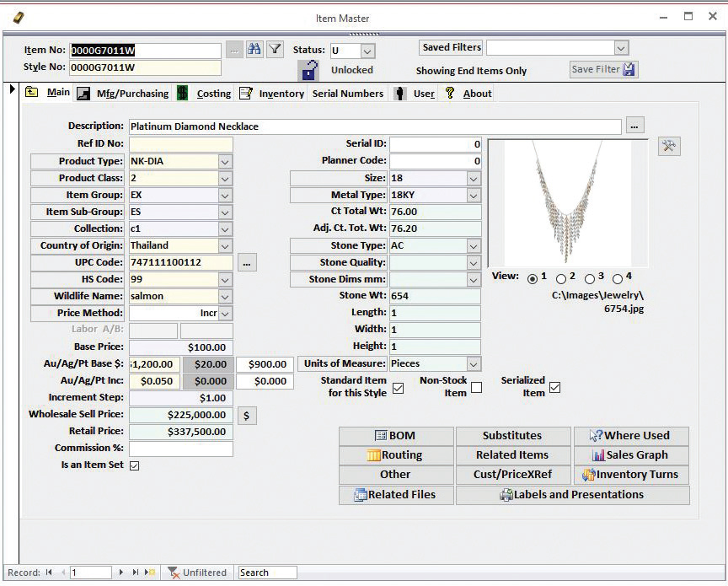Click the Save Filter button
The width and height of the screenshot is (728, 586).
(x=603, y=69)
